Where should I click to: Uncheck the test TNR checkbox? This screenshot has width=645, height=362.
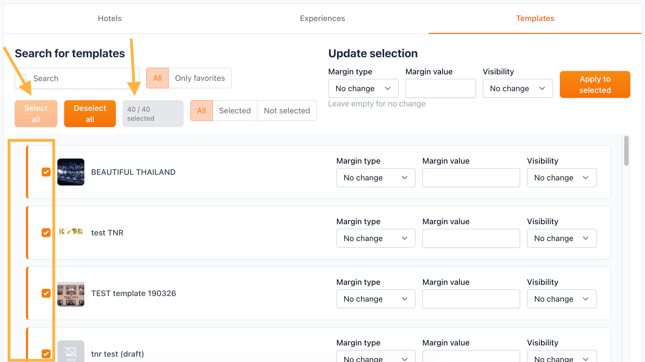tap(46, 232)
